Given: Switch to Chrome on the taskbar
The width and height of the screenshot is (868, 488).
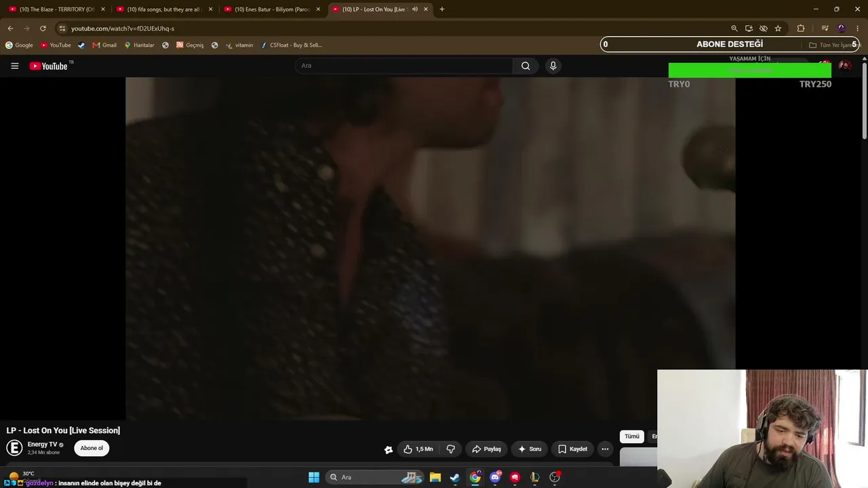Looking at the screenshot, I should (x=475, y=477).
